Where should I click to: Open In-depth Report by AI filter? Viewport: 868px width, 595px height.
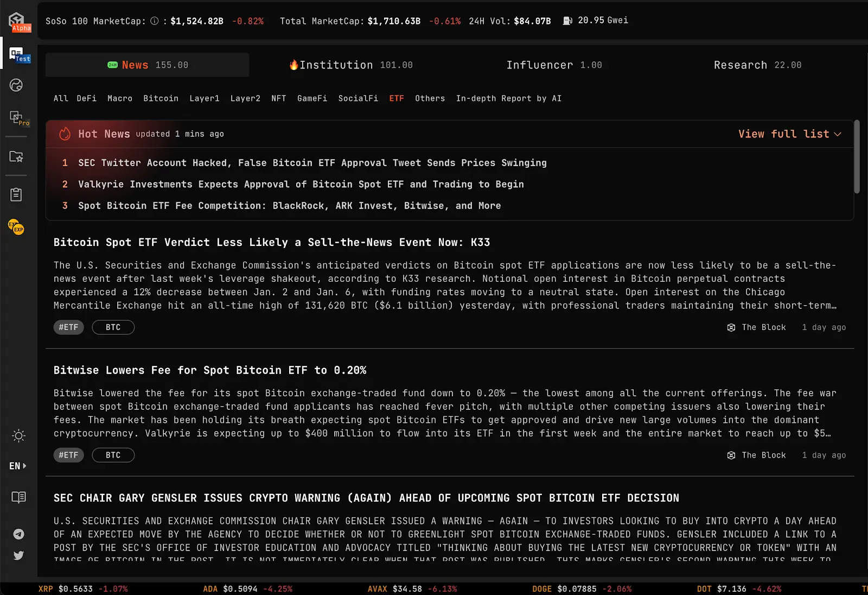tap(509, 98)
